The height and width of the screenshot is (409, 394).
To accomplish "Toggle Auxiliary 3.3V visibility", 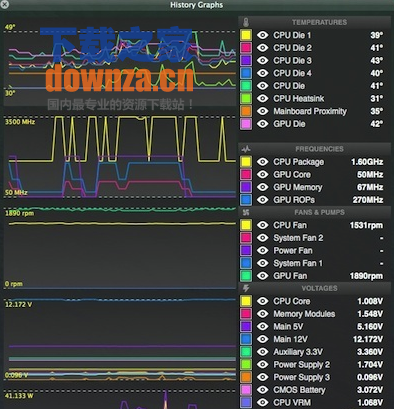I will click(x=263, y=352).
